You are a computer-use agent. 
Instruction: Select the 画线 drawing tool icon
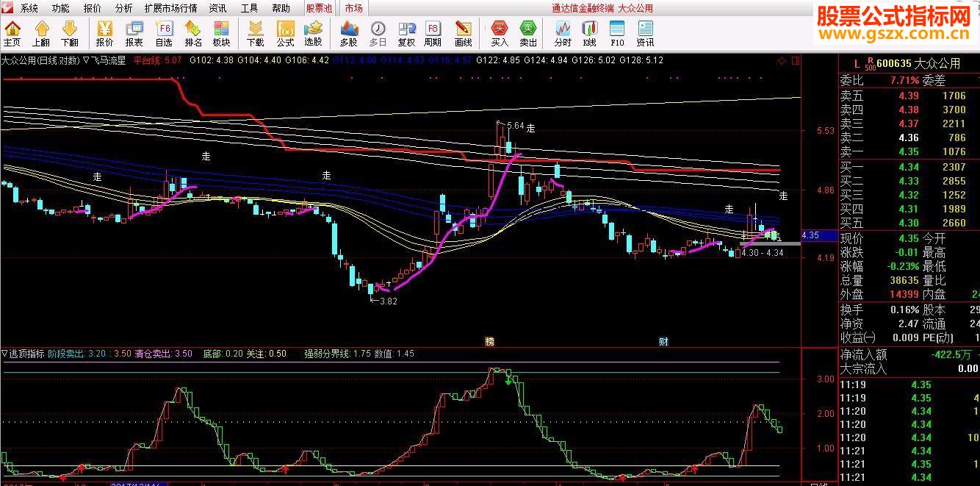click(463, 34)
